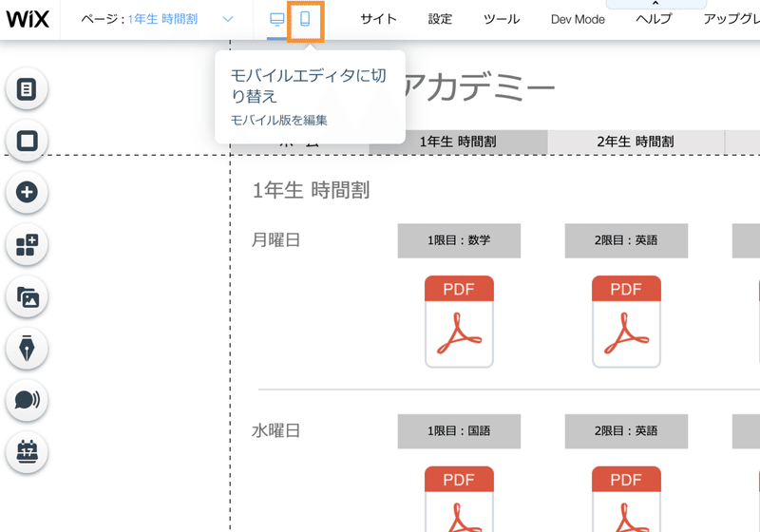Click the モバイル版を編集 tooltip link

point(278,120)
